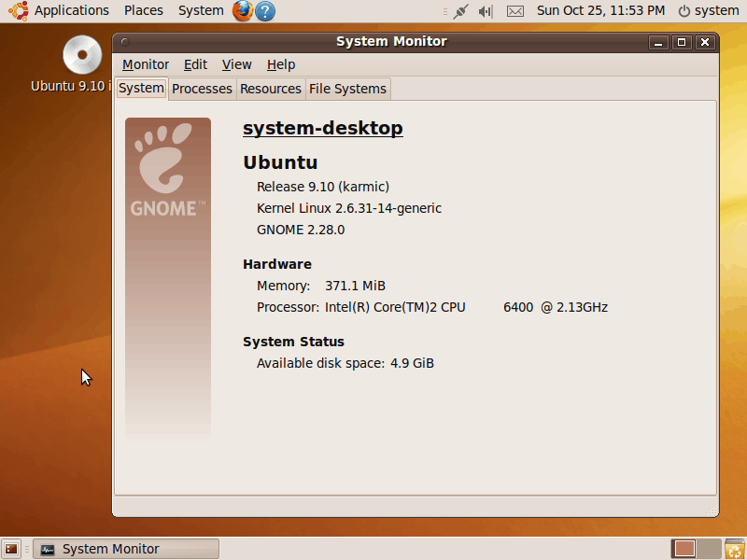Switch to the second workspace
This screenshot has height=560, width=747.
tap(709, 549)
